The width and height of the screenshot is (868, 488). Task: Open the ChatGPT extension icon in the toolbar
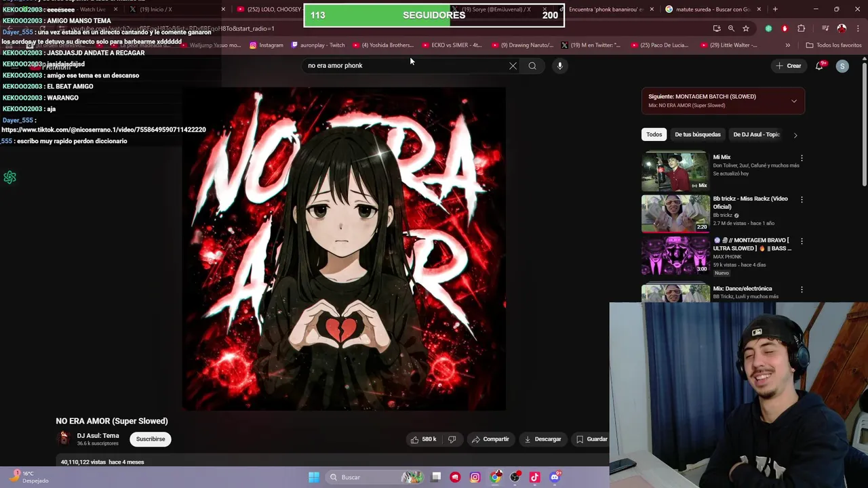coord(768,28)
